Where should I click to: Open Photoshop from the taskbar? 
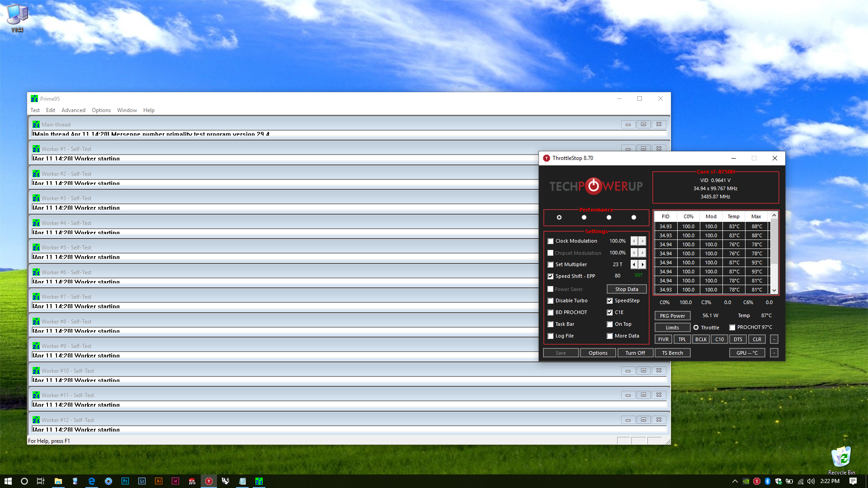pos(125,481)
